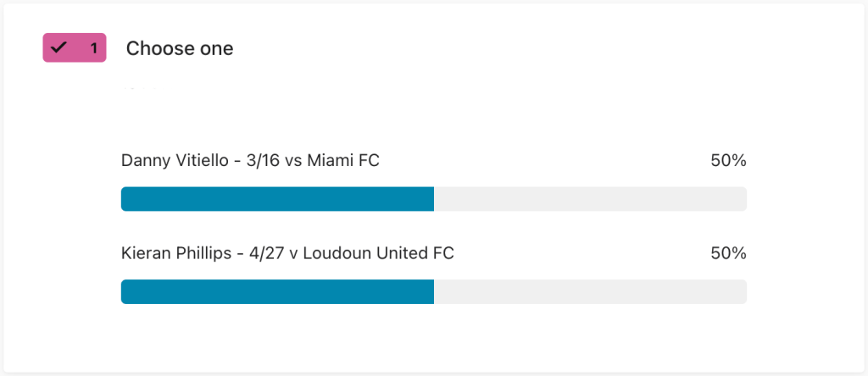Click the word 'vs' in Vitiello option
Screen dimensions: 868x376
[x=293, y=161]
